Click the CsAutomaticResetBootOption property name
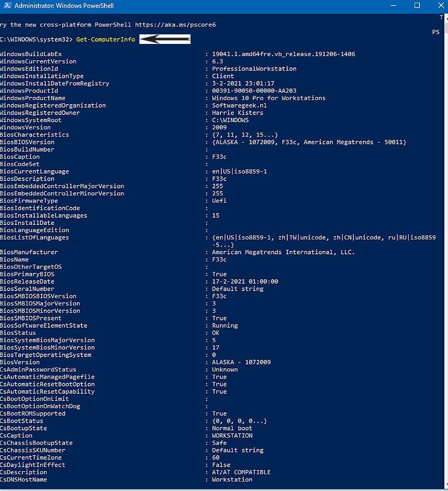This screenshot has width=448, height=491. (47, 384)
